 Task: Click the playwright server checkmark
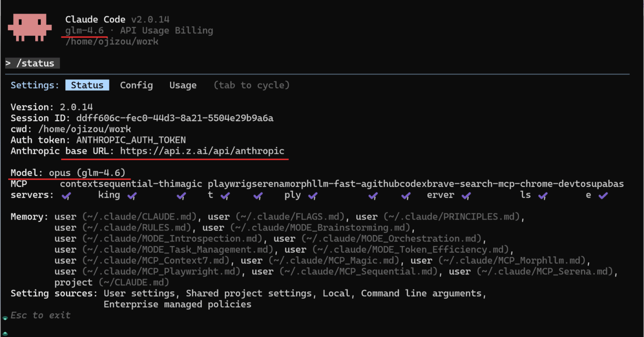pyautogui.click(x=225, y=196)
